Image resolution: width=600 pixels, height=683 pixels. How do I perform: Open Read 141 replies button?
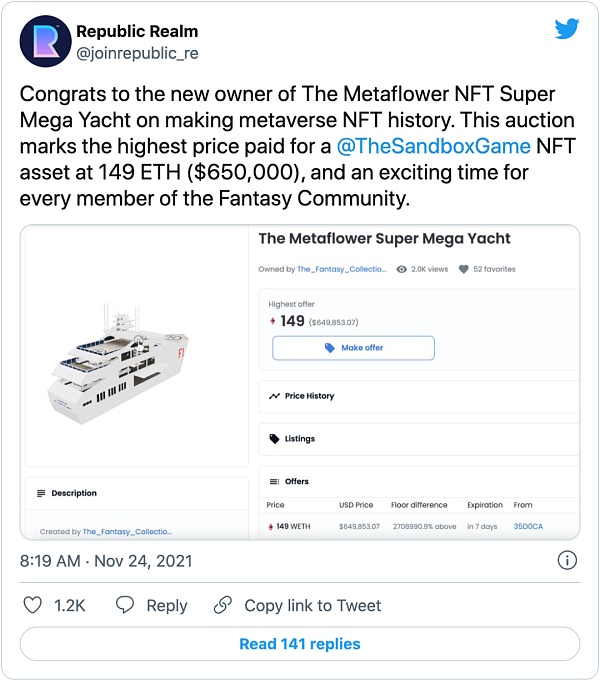point(300,644)
